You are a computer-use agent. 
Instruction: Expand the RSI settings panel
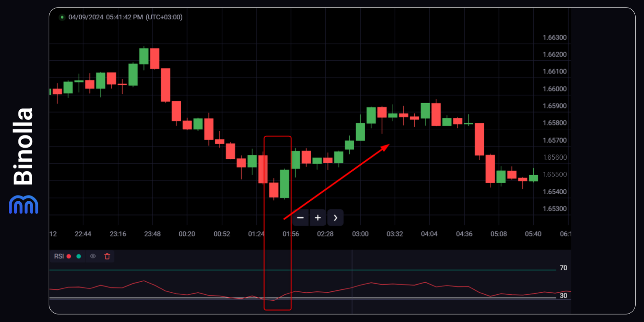tap(58, 256)
